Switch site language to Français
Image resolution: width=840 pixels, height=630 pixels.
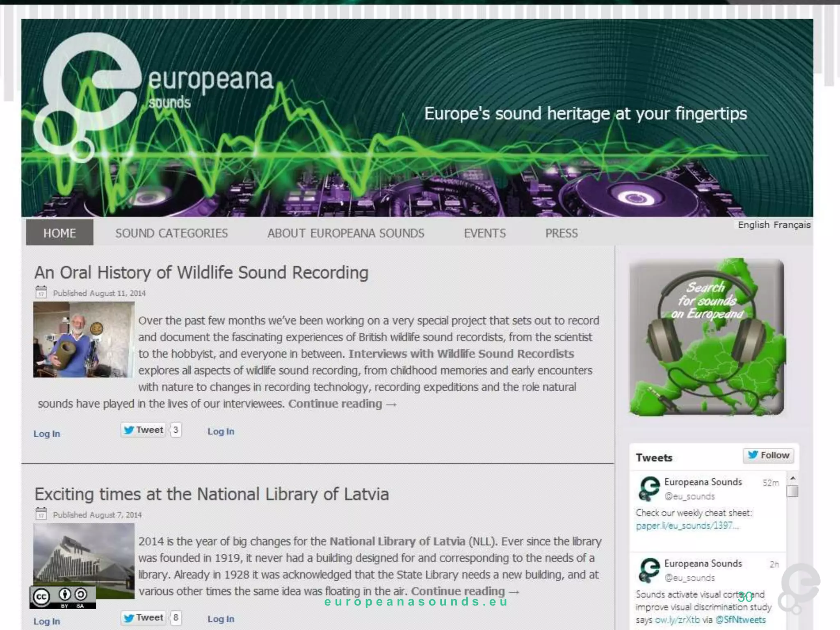[x=792, y=225]
